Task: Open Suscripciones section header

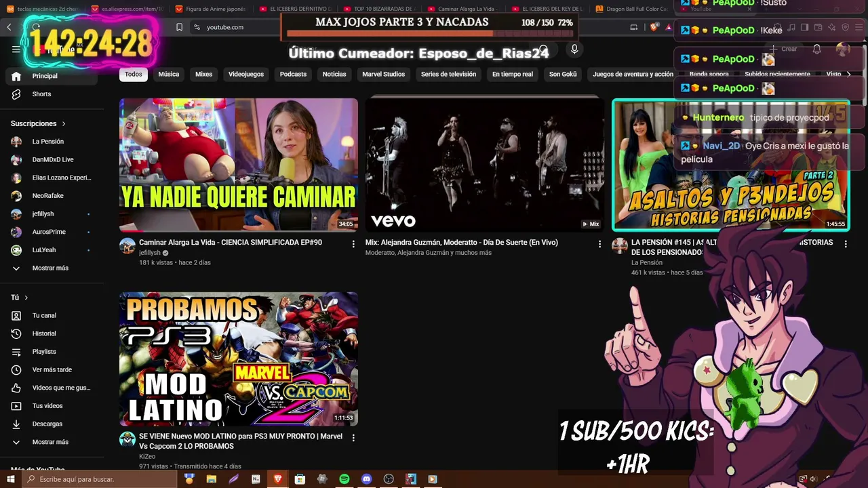Action: coord(38,124)
